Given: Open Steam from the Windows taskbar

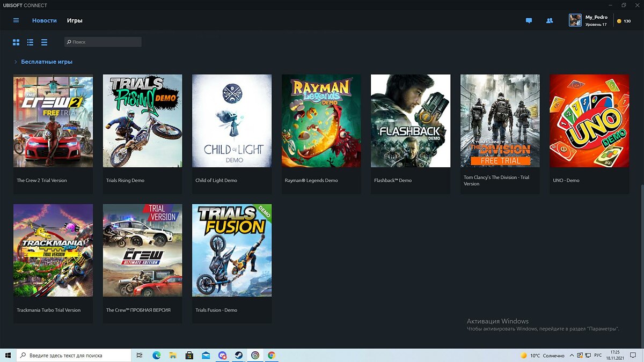Looking at the screenshot, I should [x=239, y=355].
